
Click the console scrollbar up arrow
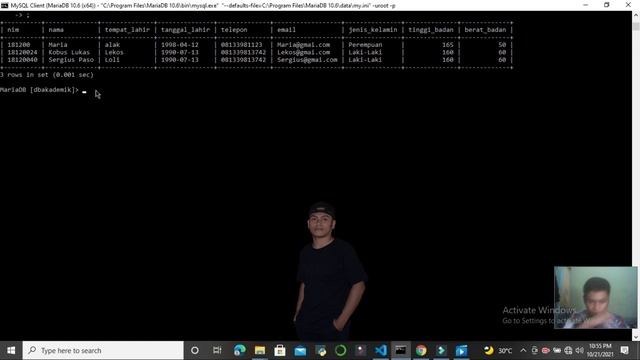(x=636, y=15)
